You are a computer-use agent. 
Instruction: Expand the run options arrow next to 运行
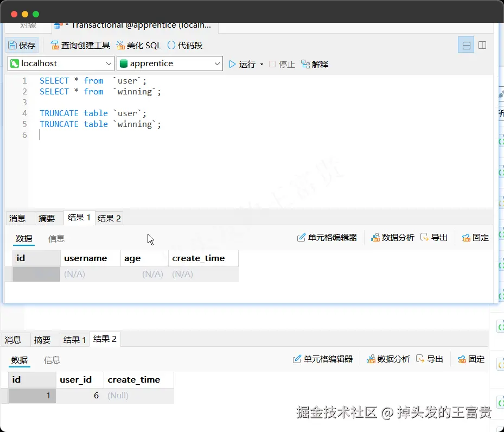(x=261, y=64)
